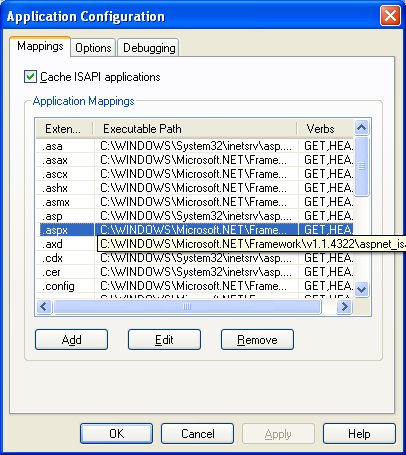The height and width of the screenshot is (455, 406).
Task: Click the Remove button
Action: [257, 340]
